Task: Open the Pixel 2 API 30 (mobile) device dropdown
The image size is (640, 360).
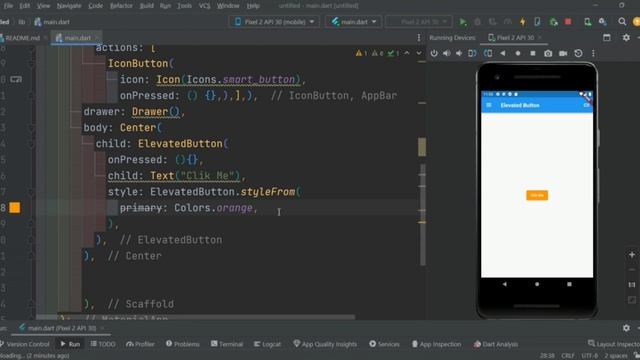Action: (x=274, y=22)
